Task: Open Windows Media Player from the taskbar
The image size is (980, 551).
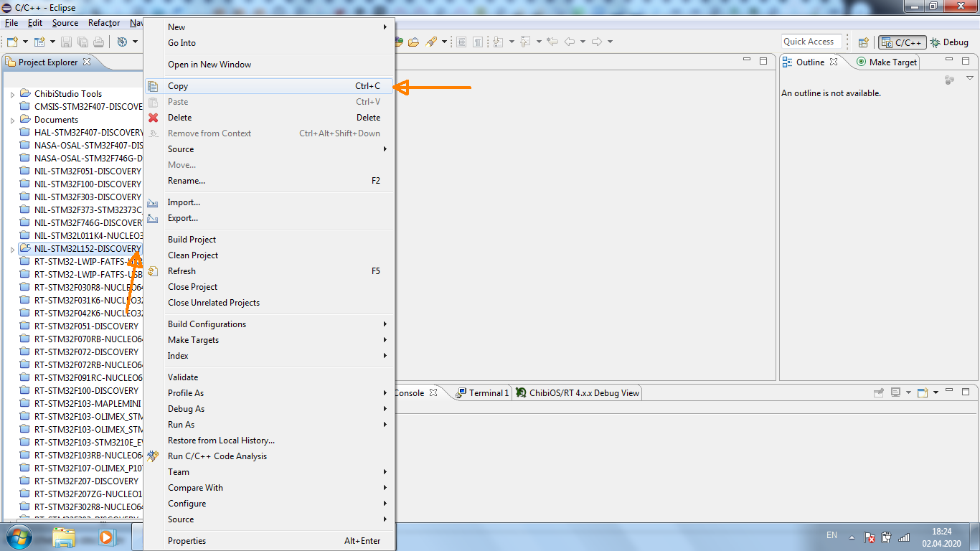Action: [106, 536]
